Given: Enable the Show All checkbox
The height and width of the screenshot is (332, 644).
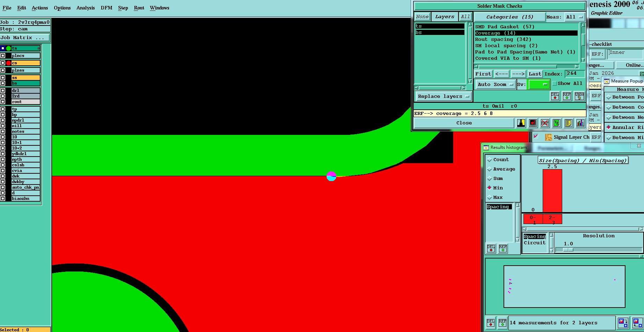Looking at the screenshot, I should (555, 84).
